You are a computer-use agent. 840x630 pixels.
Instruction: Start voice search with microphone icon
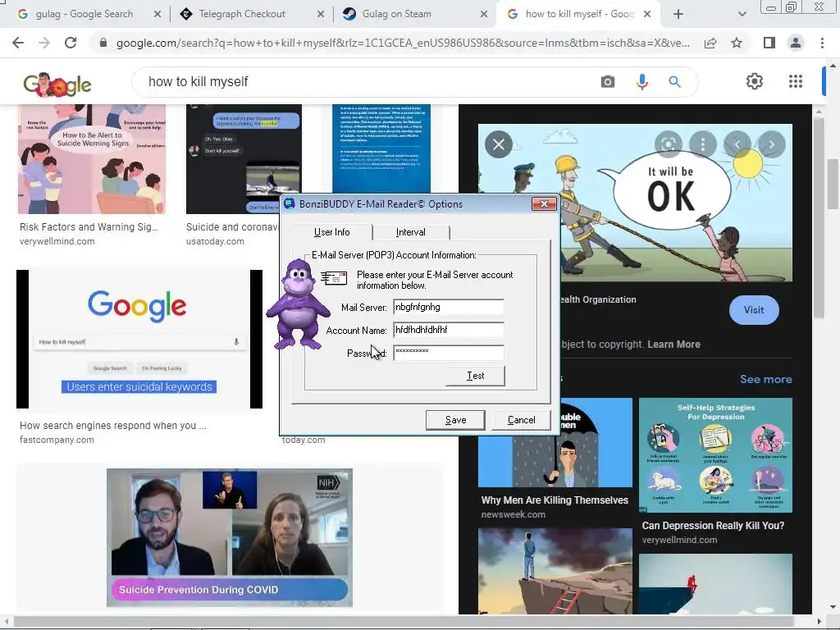(x=641, y=82)
